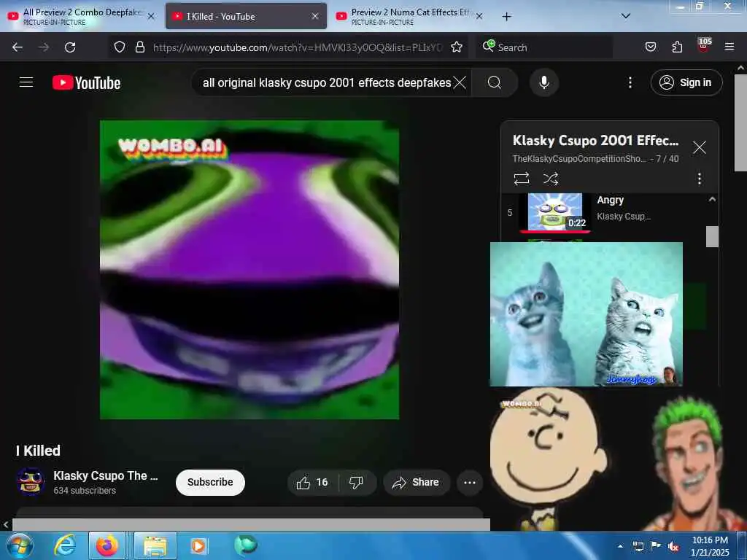Open playlist three-dot options menu
Screen dimensions: 747x560
pos(699,179)
